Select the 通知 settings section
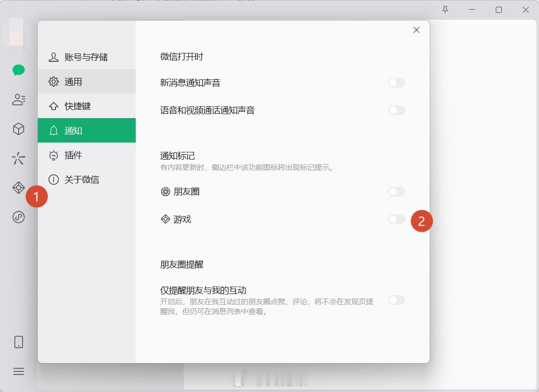This screenshot has height=392, width=539. (87, 130)
